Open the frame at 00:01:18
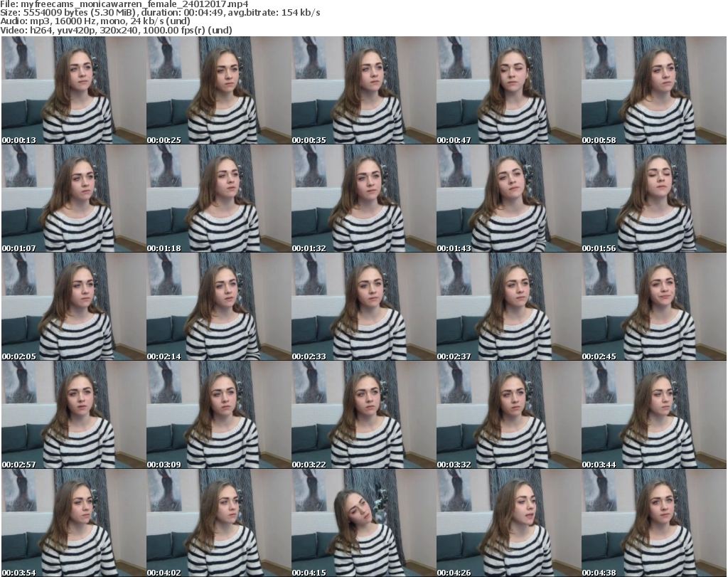 pos(219,198)
